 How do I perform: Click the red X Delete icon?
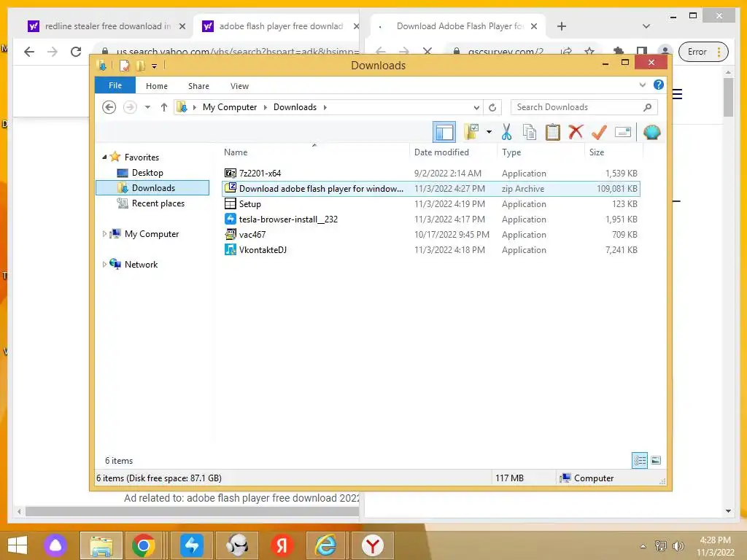coord(576,131)
